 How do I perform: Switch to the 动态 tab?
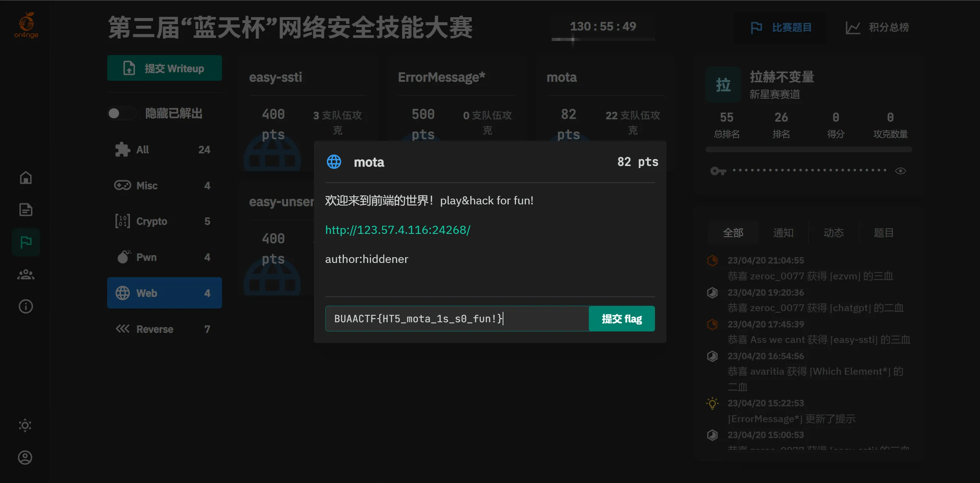pyautogui.click(x=833, y=233)
